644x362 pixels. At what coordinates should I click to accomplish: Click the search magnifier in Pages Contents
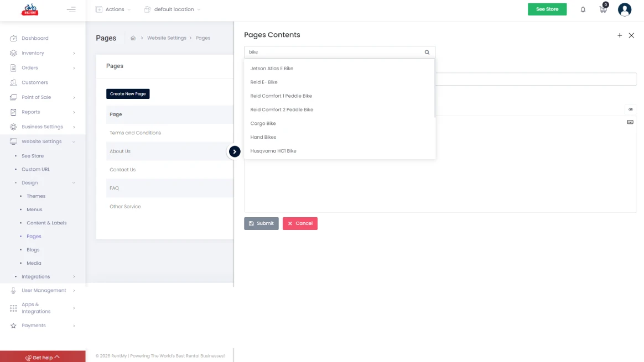426,51
